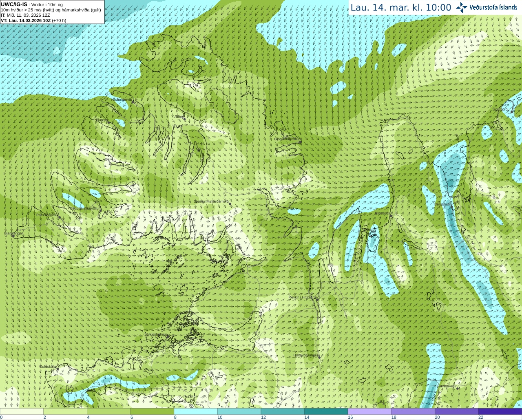Select the Blönduós station label
Image resolution: width=522 pixels, height=420 pixels.
382,213
